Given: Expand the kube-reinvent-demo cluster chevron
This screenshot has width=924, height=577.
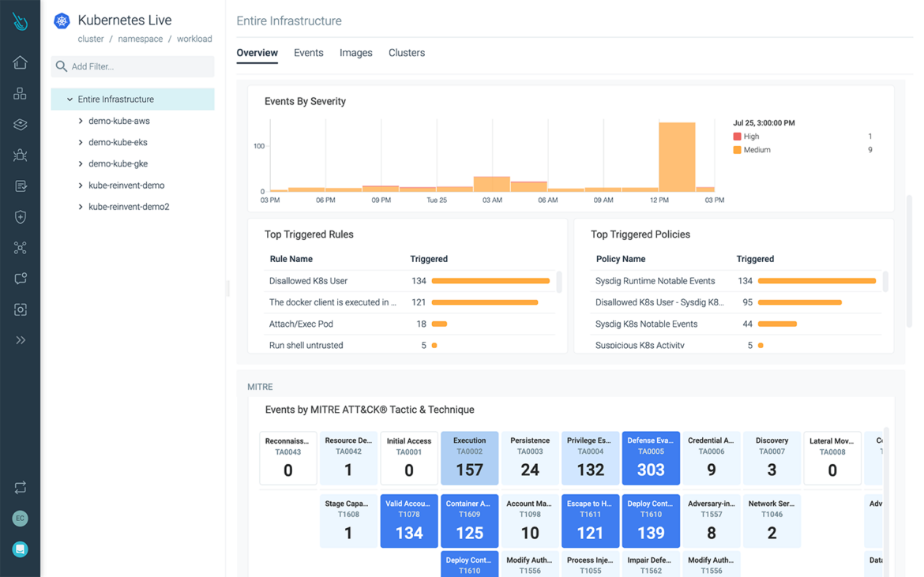Looking at the screenshot, I should pyautogui.click(x=81, y=185).
